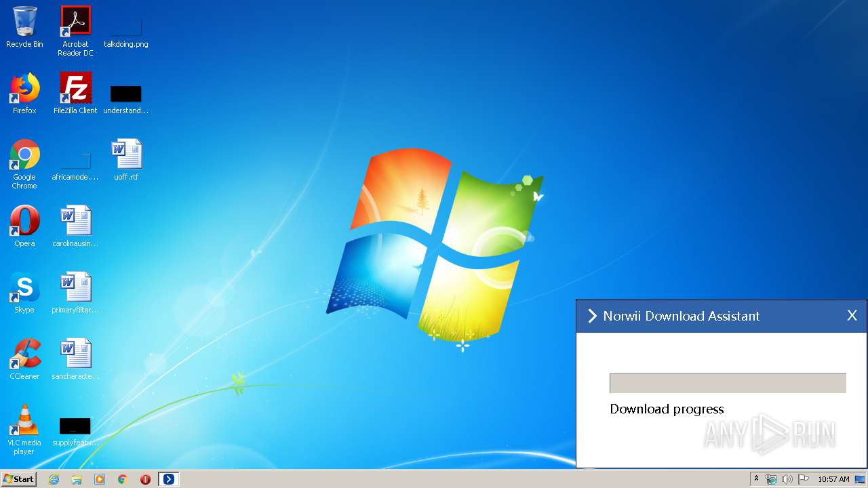This screenshot has height=488, width=868.
Task: Click the 'Download progress' label
Action: [x=667, y=409]
